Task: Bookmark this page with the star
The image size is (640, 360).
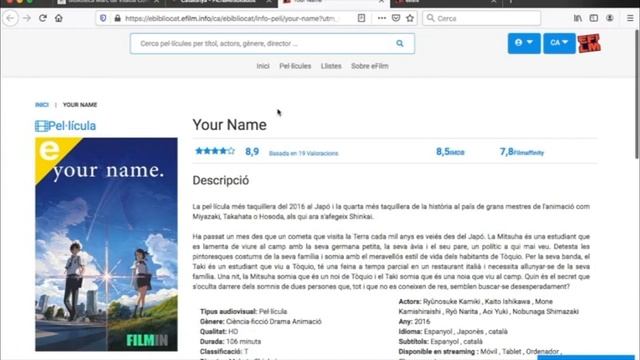Action: pos(410,18)
